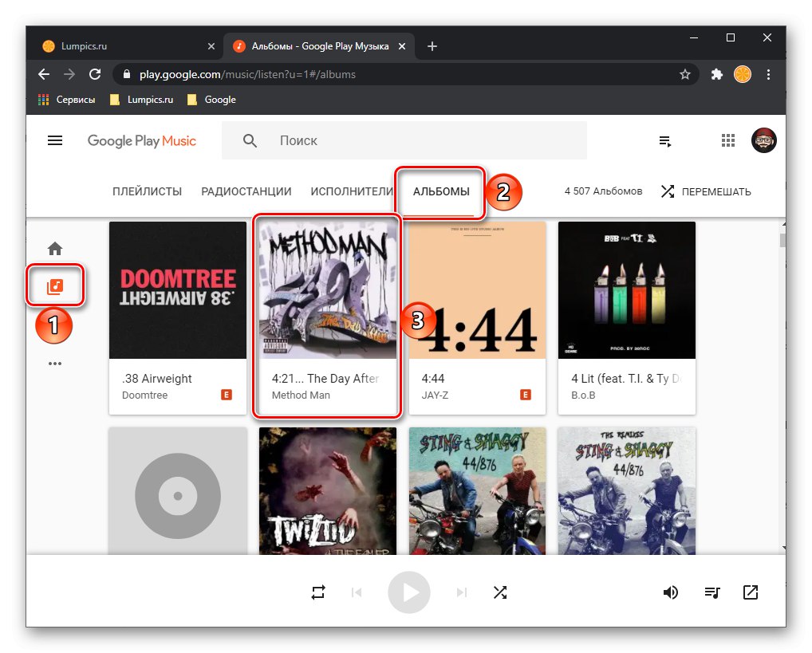This screenshot has width=812, height=653.
Task: Open the Twiztid album cover
Action: 328,491
